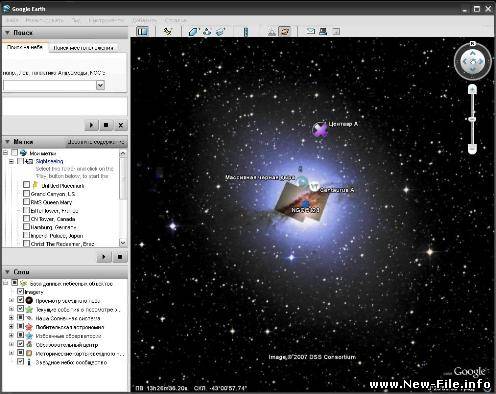
Task: Click the highlighted Sky mode toolbar icon
Action: click(x=284, y=31)
